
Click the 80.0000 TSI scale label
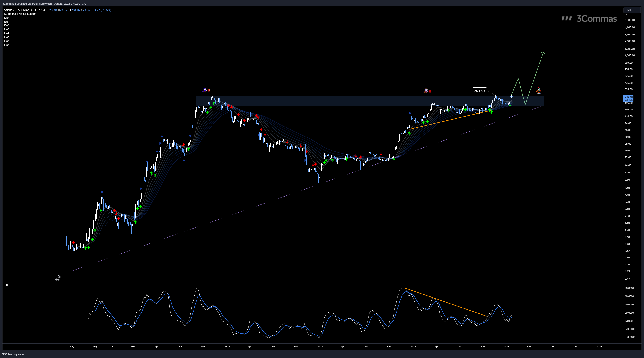click(629, 288)
